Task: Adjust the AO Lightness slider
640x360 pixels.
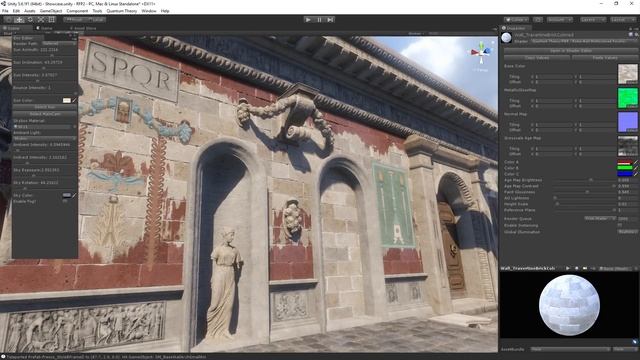Action: pyautogui.click(x=584, y=198)
